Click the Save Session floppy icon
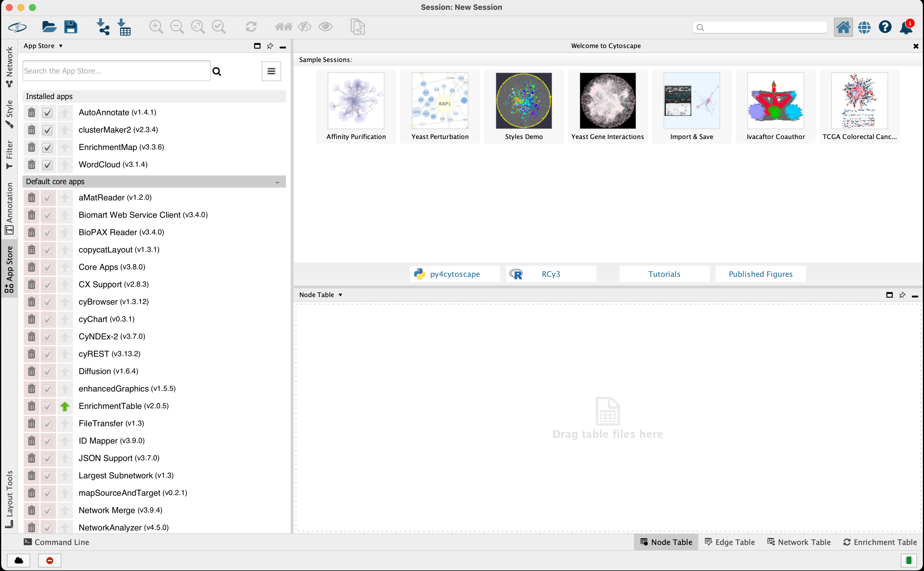Screen dimensions: 924x571 pyautogui.click(x=71, y=27)
